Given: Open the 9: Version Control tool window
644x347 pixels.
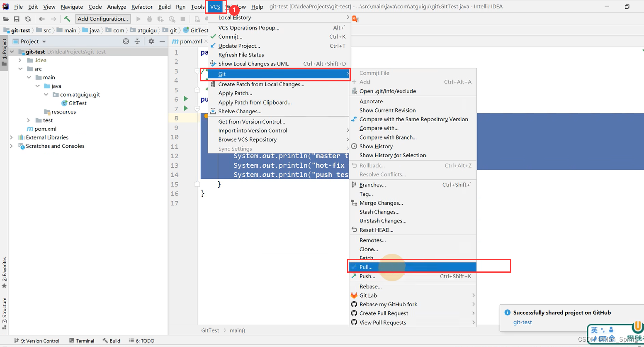Looking at the screenshot, I should [x=37, y=341].
